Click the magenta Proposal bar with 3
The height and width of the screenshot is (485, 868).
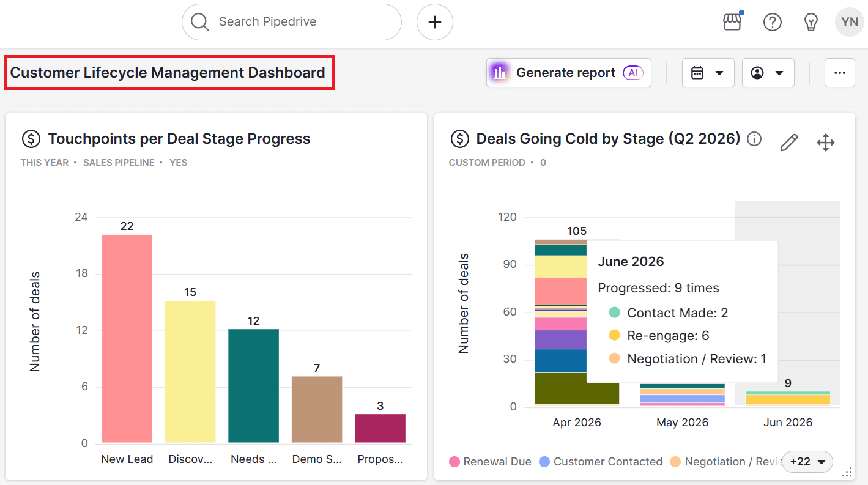click(380, 428)
